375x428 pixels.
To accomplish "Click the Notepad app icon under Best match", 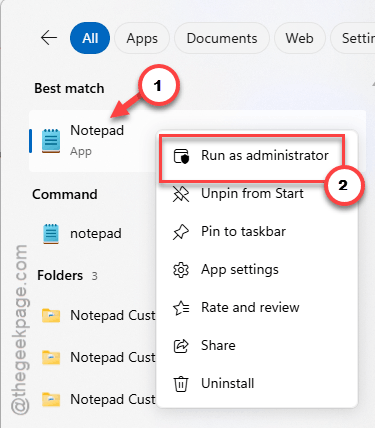I will (51, 141).
